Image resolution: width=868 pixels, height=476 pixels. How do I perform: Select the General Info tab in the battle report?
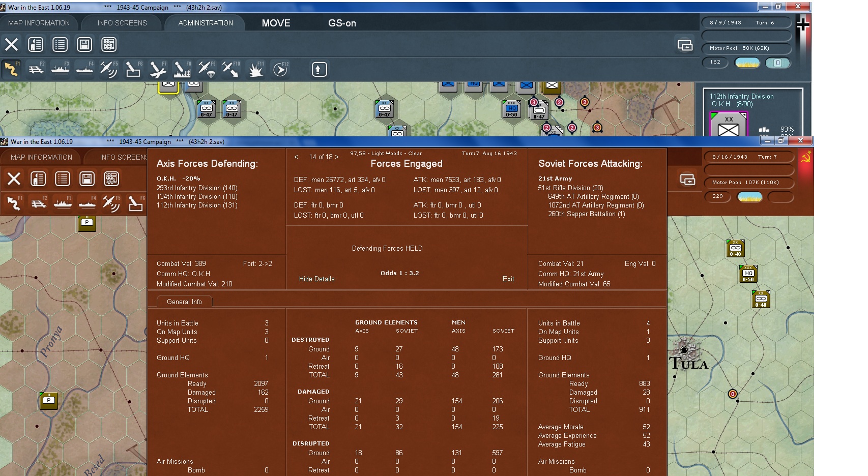[x=184, y=302]
